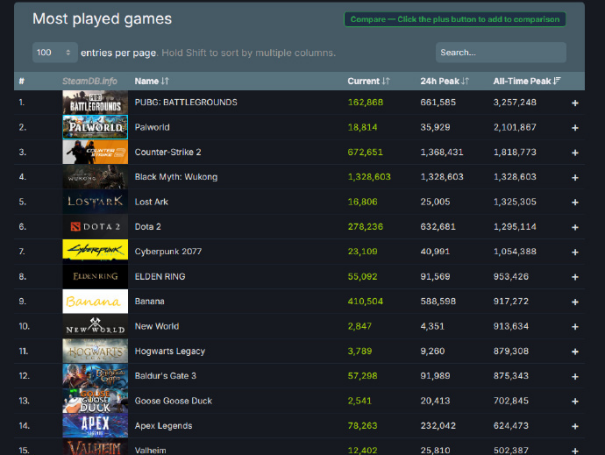
Task: Open the New World name link
Action: (157, 326)
